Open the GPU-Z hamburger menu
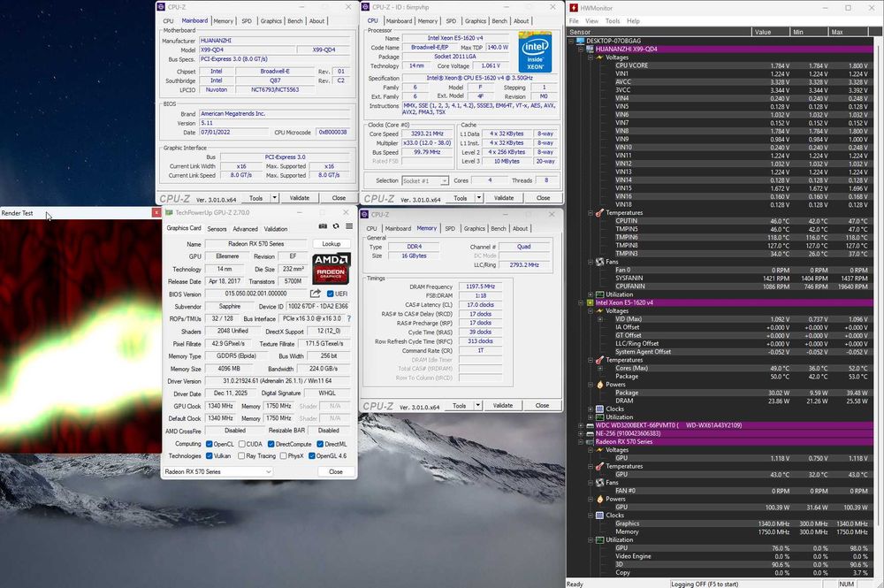 coord(349,226)
